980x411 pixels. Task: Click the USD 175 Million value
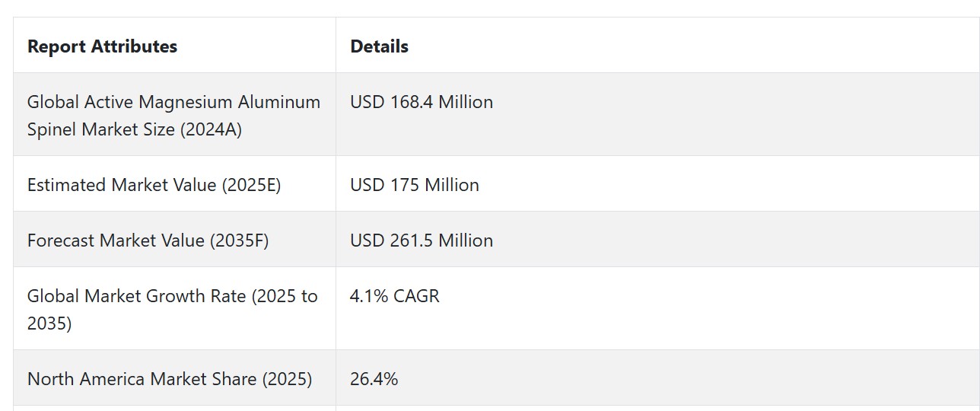[415, 185]
